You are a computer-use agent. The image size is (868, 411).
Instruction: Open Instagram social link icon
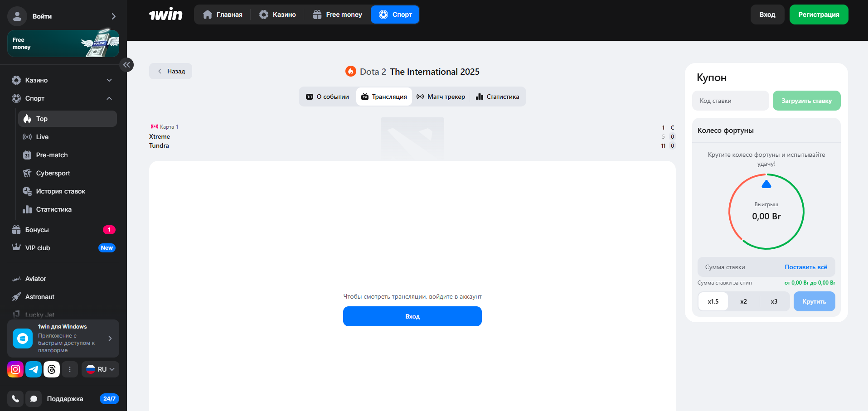pos(15,369)
